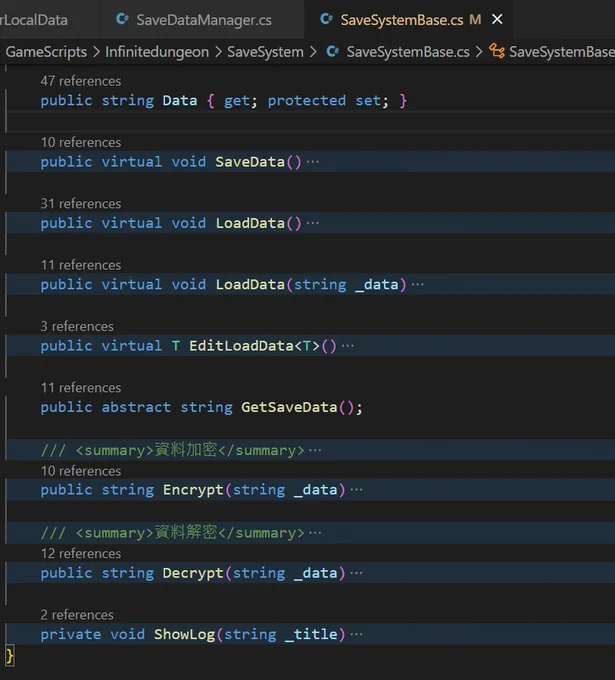The height and width of the screenshot is (680, 615).
Task: Click the C# icon in the breadcrumb
Action: point(333,52)
